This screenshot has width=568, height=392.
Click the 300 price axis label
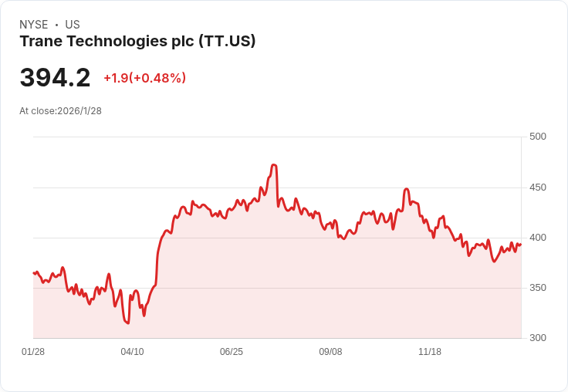[538, 338]
